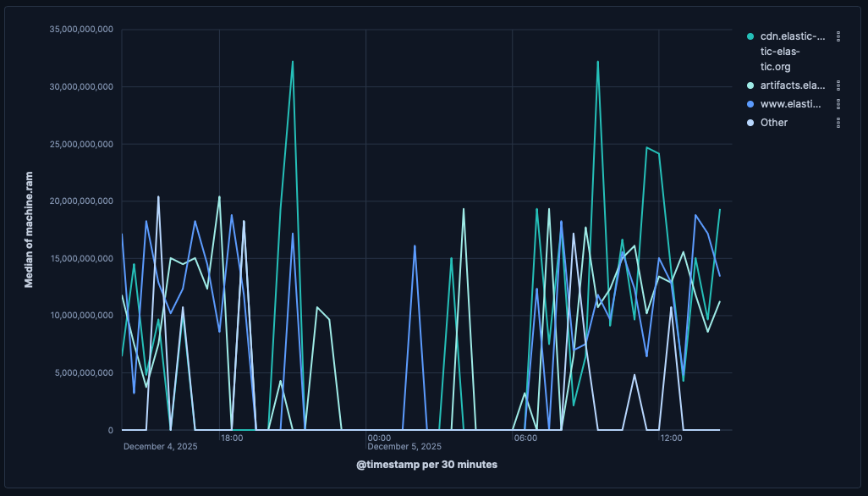Viewport: 868px width, 496px height.
Task: Click the artifacts.ela legend color dot
Action: (x=750, y=85)
